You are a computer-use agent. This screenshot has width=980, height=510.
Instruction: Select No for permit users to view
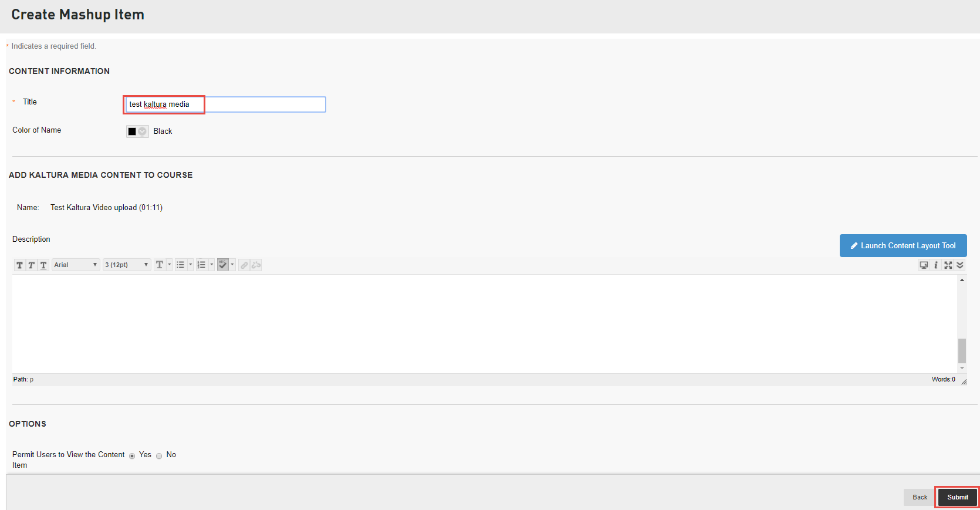(159, 456)
